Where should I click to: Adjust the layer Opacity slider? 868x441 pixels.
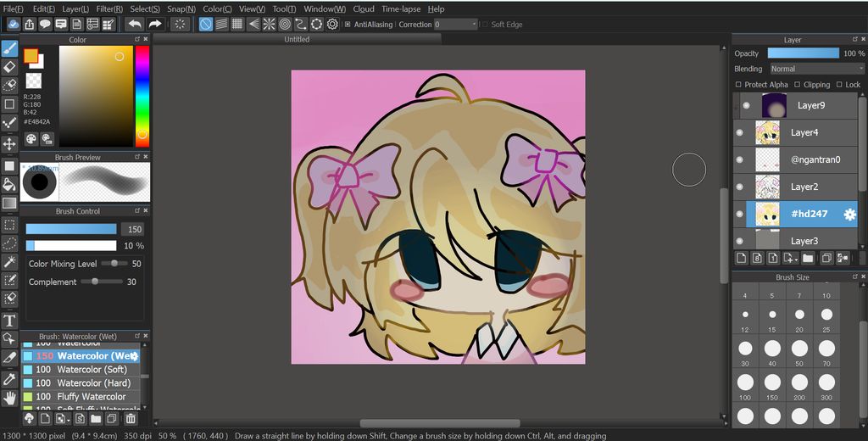804,53
